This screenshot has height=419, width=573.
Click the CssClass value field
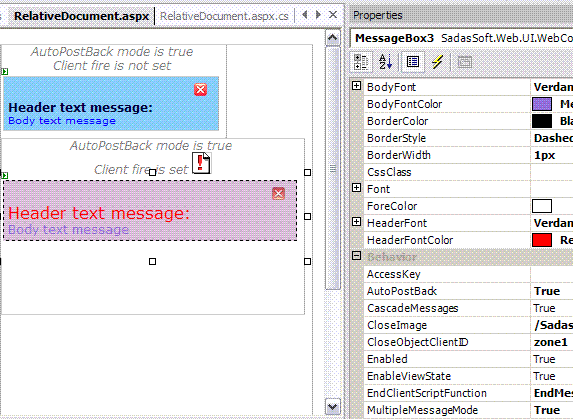pos(552,172)
